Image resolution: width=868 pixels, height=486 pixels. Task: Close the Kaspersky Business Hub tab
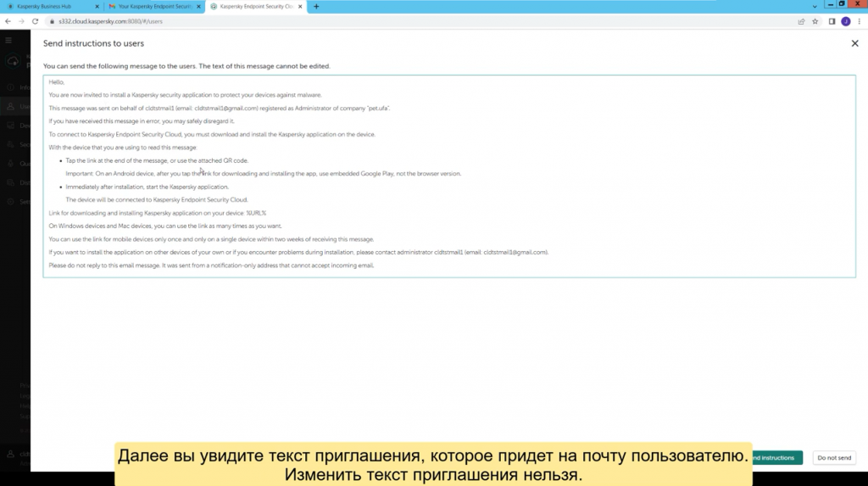(97, 7)
